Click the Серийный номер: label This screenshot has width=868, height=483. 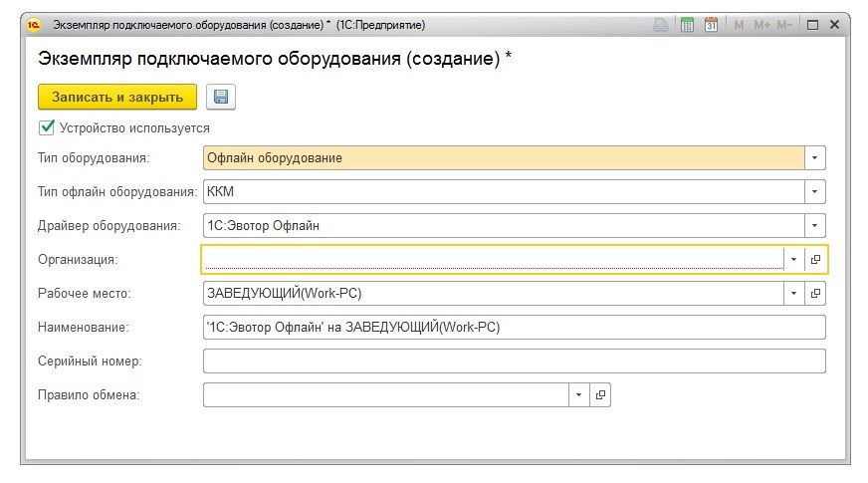click(x=90, y=362)
